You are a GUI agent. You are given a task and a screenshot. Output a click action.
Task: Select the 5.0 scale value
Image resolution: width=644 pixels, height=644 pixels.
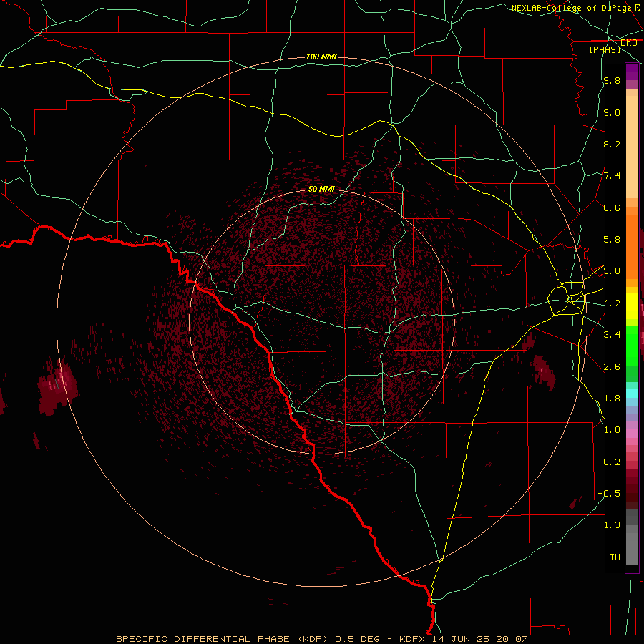coord(612,271)
